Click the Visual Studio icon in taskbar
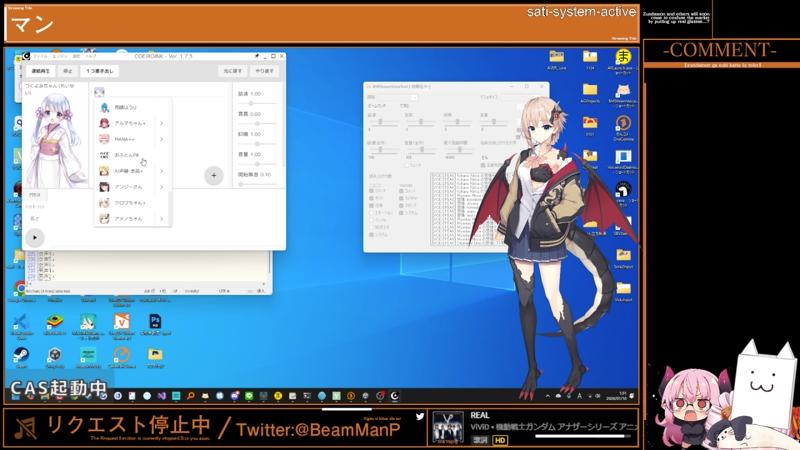Image resolution: width=800 pixels, height=450 pixels. [x=161, y=395]
